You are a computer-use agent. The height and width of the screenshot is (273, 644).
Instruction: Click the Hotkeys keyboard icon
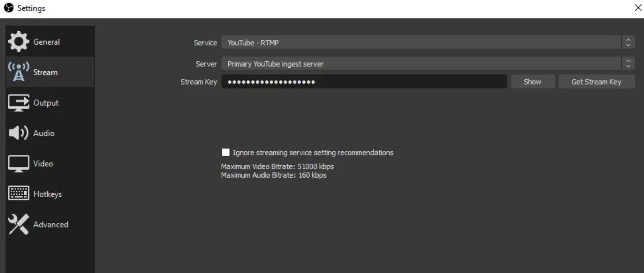tap(19, 193)
